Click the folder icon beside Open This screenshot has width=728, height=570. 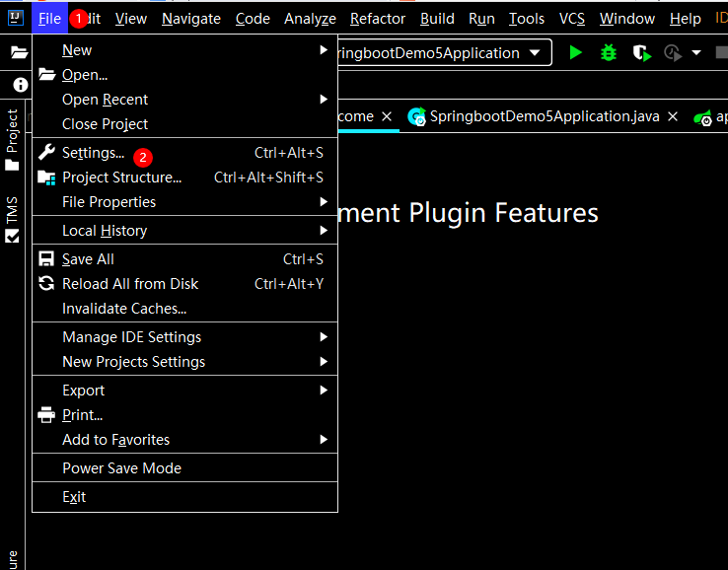[x=46, y=74]
